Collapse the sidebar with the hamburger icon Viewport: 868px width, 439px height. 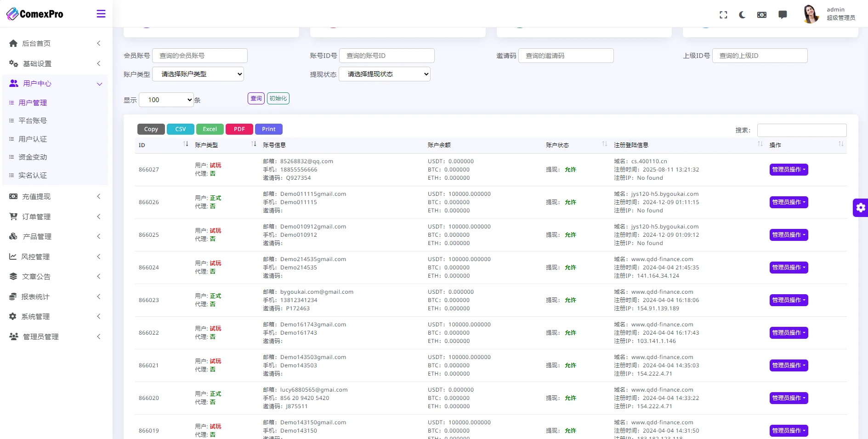point(101,13)
